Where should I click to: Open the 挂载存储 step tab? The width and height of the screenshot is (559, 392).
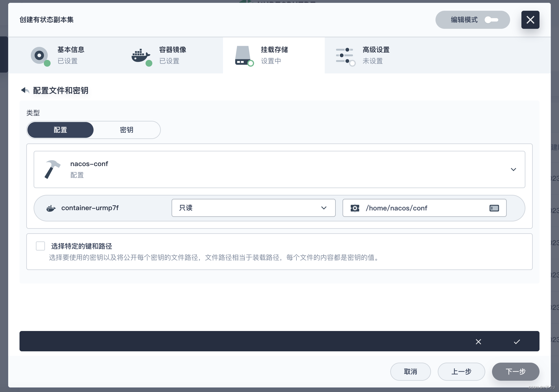coord(274,55)
